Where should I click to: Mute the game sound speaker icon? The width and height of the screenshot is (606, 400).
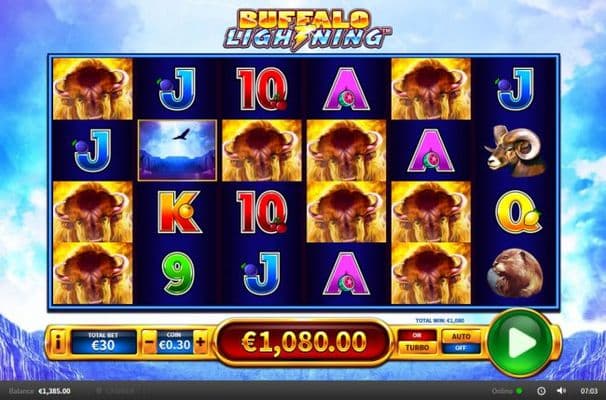(561, 391)
